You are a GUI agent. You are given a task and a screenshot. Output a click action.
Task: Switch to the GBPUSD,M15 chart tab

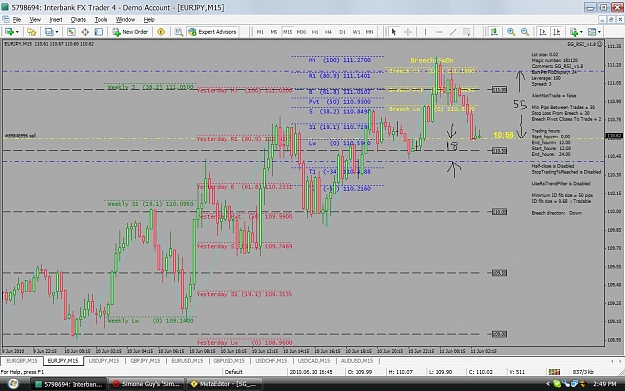click(x=229, y=361)
